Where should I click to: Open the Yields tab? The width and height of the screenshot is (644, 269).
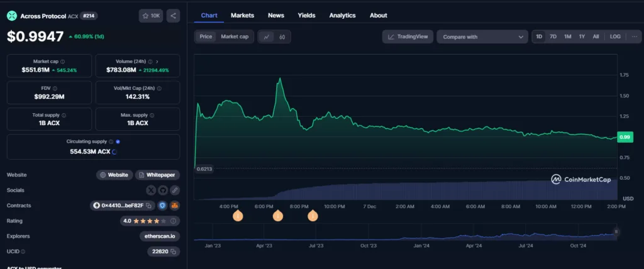[x=306, y=15]
